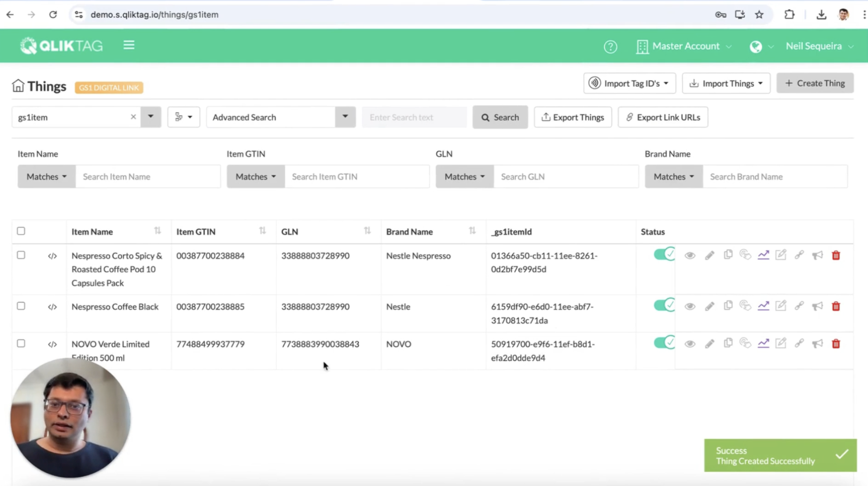
Task: Open the Item Name Matches filter dropdown
Action: coord(46,176)
